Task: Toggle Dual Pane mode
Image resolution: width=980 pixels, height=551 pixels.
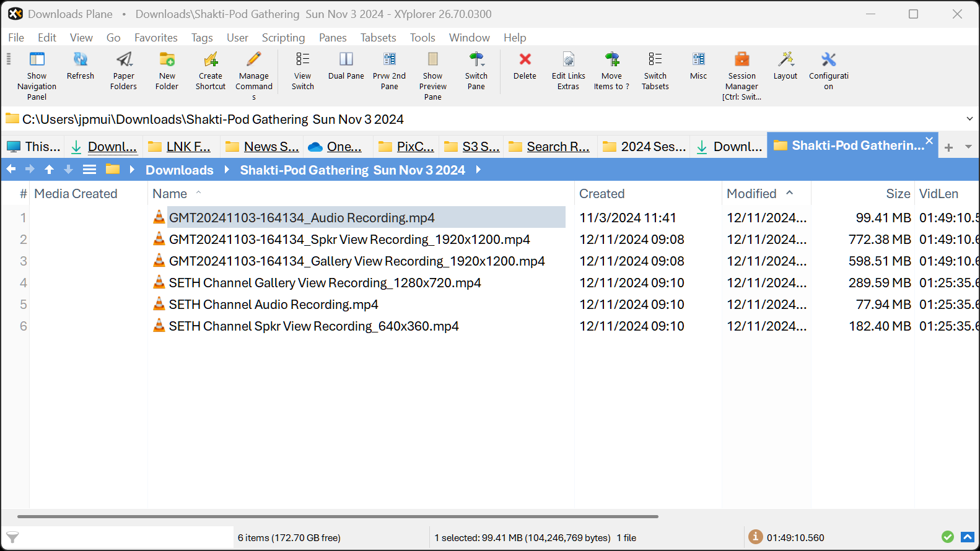Action: tap(346, 66)
